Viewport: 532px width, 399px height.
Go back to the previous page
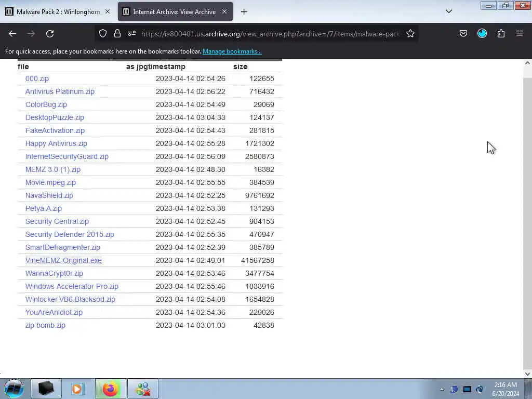pos(12,34)
